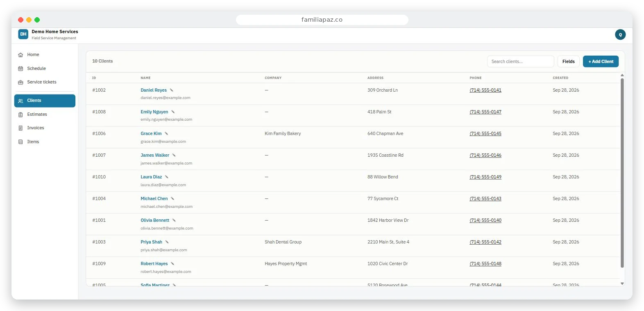This screenshot has height=311, width=644.
Task: Open Service tickets in the sidebar
Action: click(x=45, y=82)
